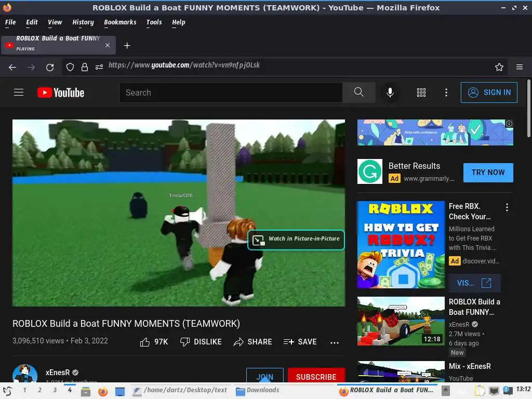Click the Grammarly ad logo icon
Screen dimensions: 532x399
(x=369, y=171)
